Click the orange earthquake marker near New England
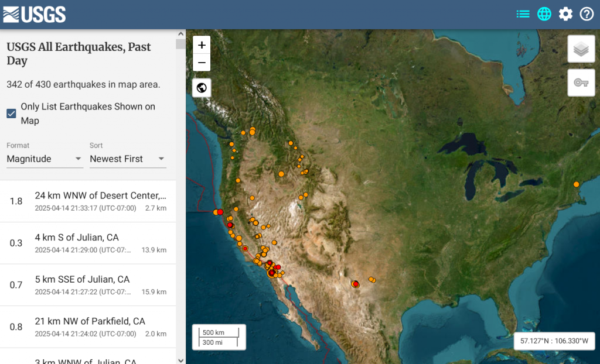Image resolution: width=600 pixels, height=364 pixels. [x=577, y=184]
